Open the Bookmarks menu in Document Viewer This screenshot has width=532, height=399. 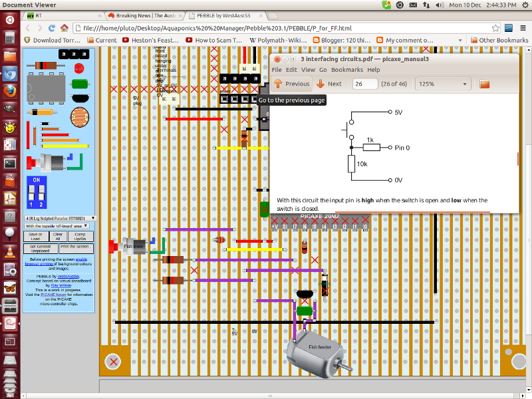coord(347,69)
